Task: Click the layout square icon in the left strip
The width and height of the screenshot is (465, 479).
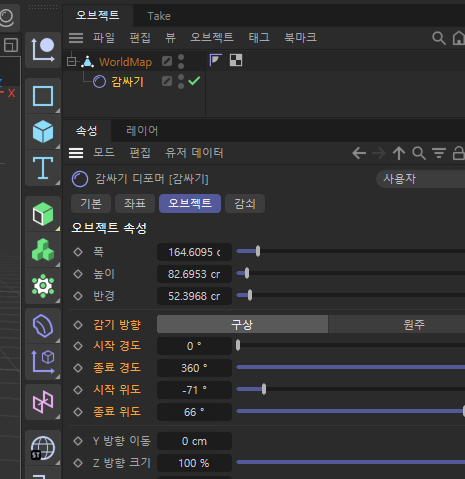Action: pyautogui.click(x=11, y=45)
